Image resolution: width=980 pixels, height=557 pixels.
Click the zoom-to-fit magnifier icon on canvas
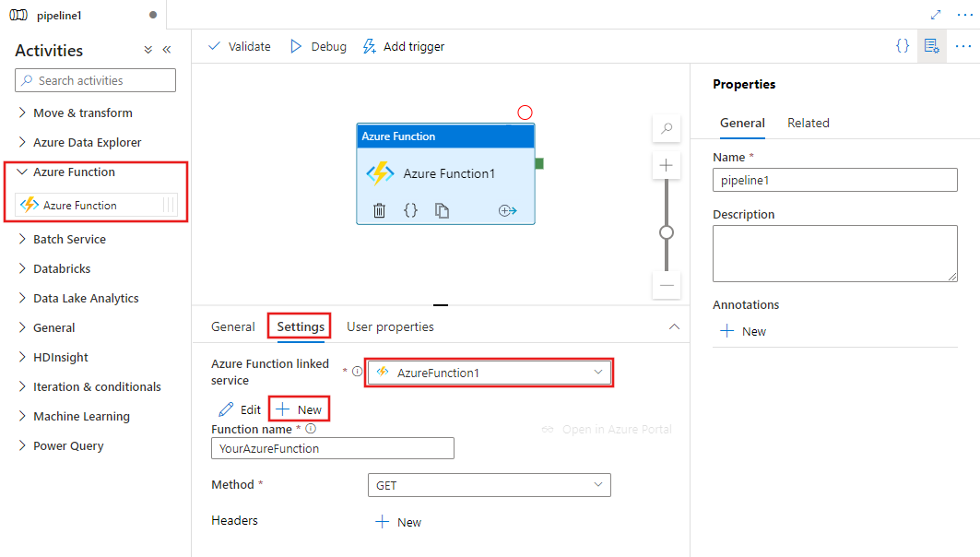[666, 128]
